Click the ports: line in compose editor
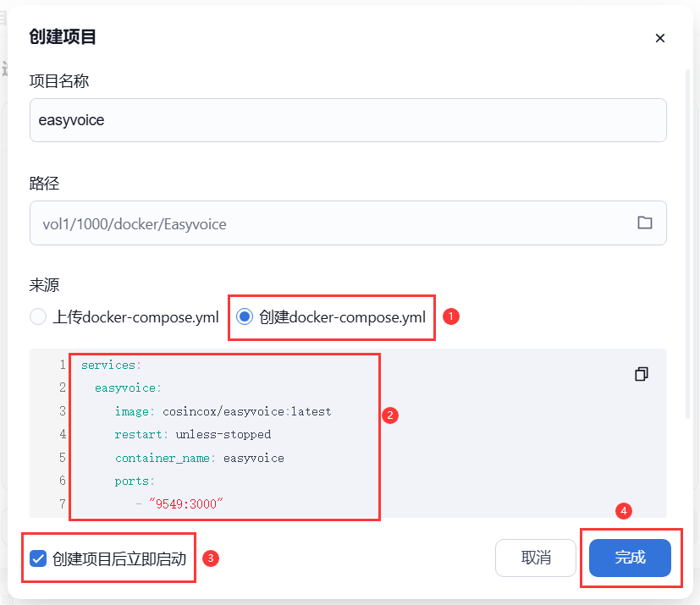Viewport: 700px width, 605px height. pos(135,481)
